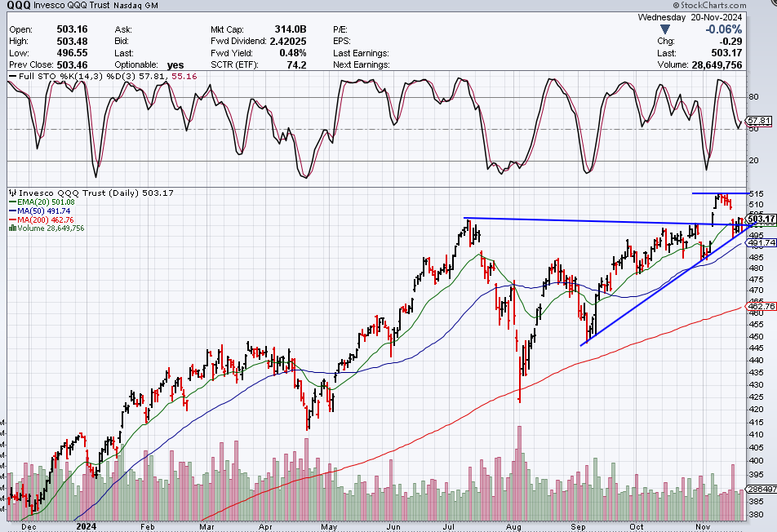Click the Fwd Yield value 0.48%

coord(293,53)
